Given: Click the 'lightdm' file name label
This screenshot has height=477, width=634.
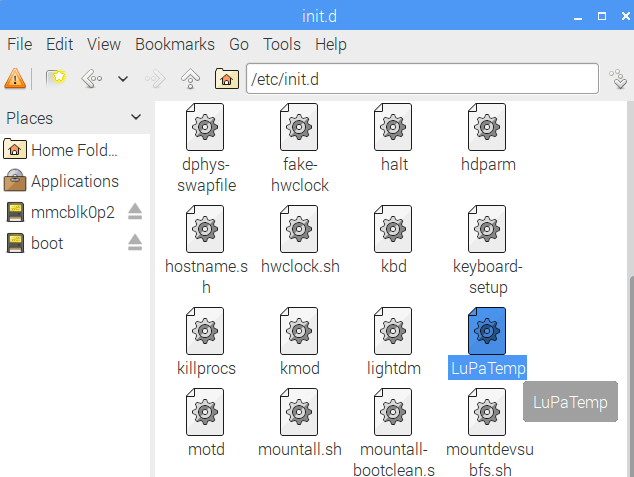Looking at the screenshot, I should click(x=394, y=369).
